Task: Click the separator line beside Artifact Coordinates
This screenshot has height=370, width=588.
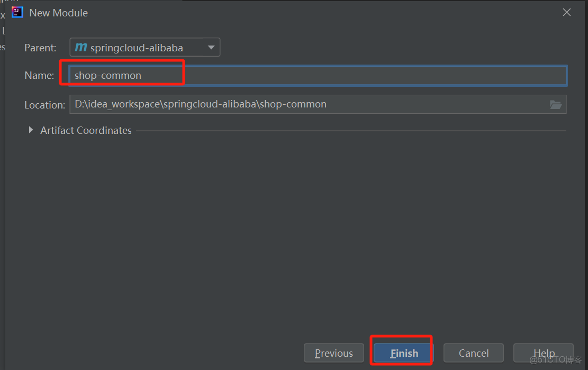Action: 349,131
